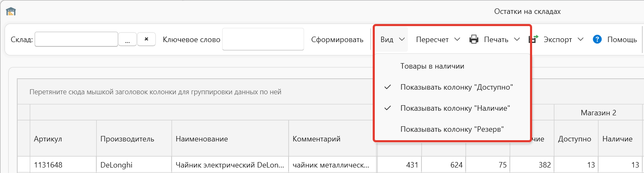Open the Вид dropdown menu

[392, 40]
